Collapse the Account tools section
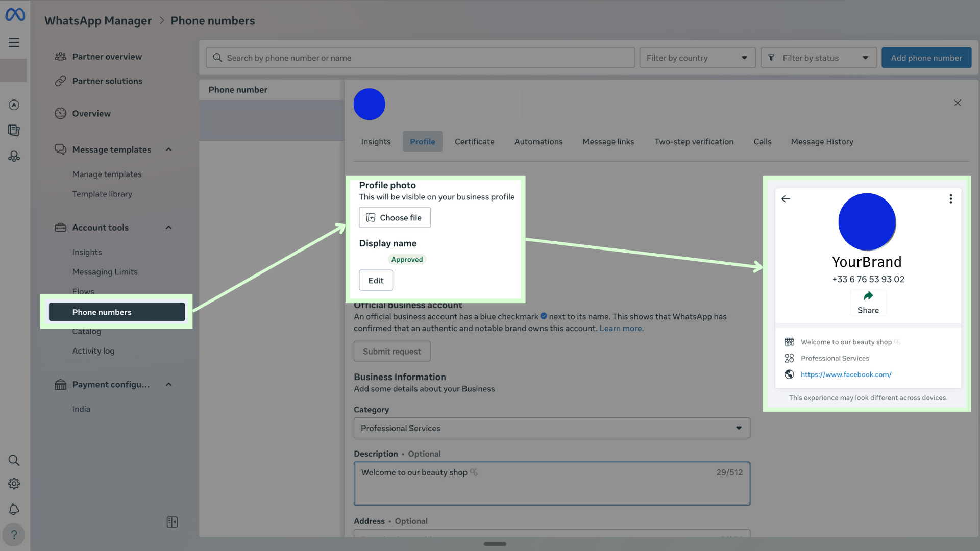The height and width of the screenshot is (551, 980). point(169,228)
